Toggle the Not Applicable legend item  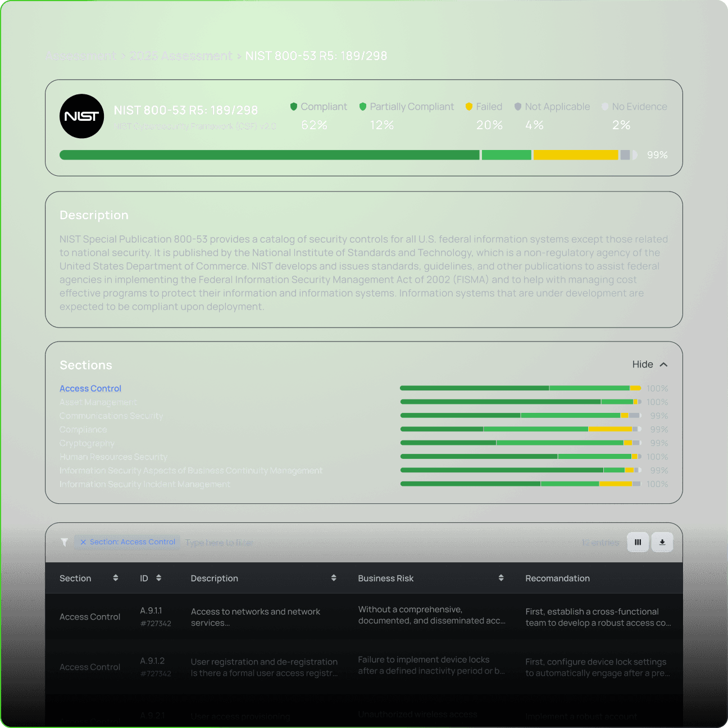[552, 107]
